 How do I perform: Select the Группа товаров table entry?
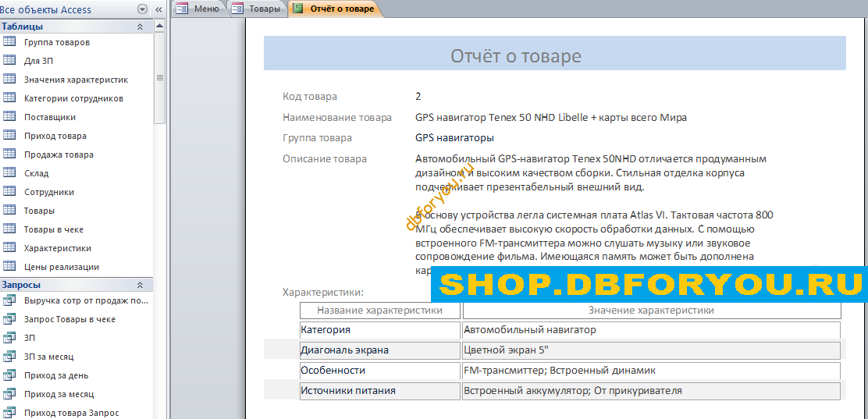(x=57, y=42)
